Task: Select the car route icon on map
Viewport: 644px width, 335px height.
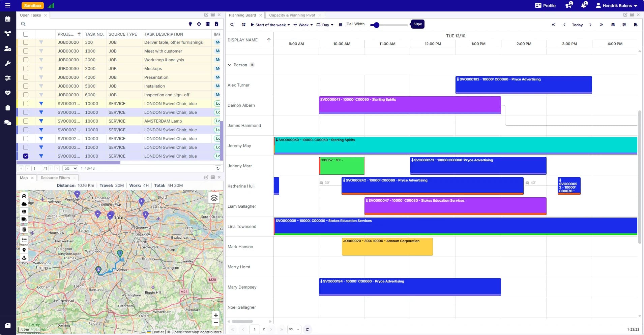Action: (x=24, y=196)
